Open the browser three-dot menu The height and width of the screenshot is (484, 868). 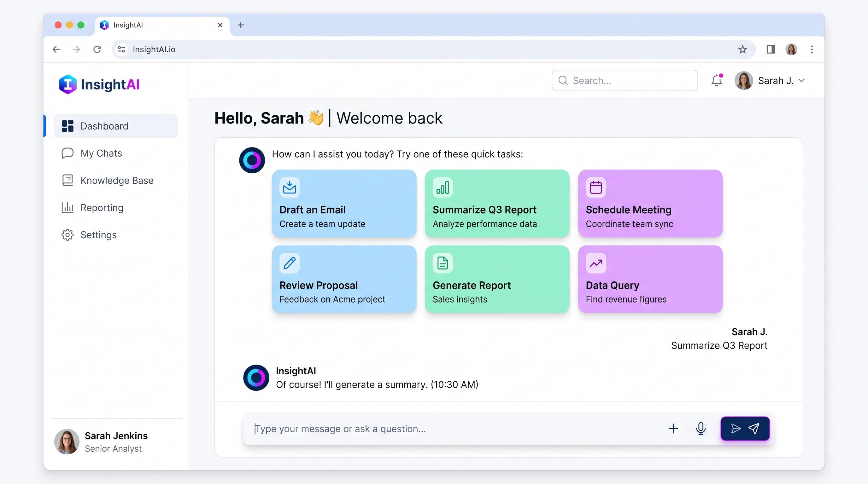click(812, 49)
